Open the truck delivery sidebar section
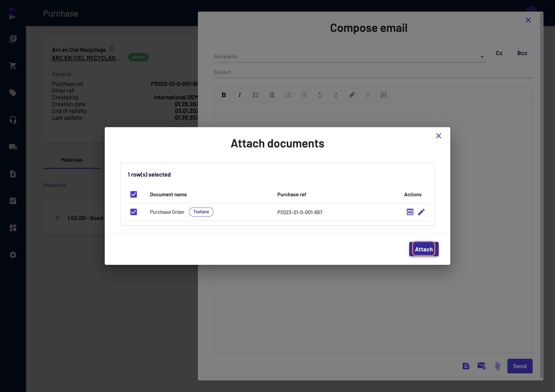The height and width of the screenshot is (392, 555). pyautogui.click(x=13, y=147)
